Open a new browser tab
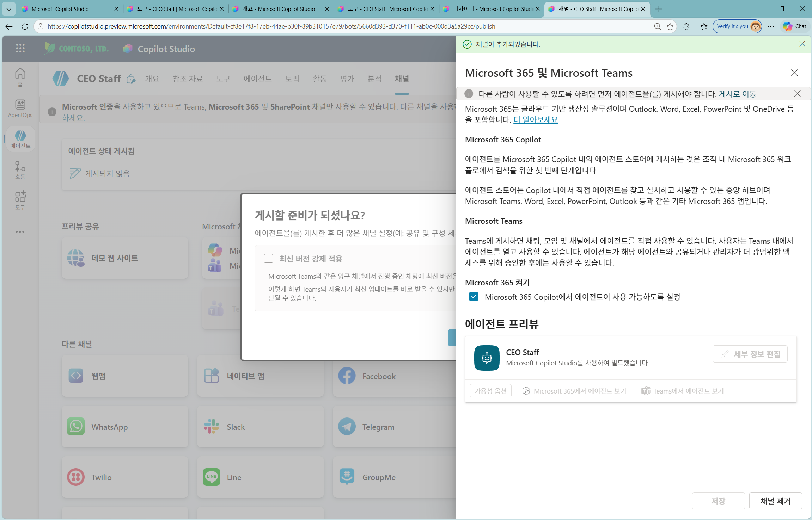 (x=659, y=9)
